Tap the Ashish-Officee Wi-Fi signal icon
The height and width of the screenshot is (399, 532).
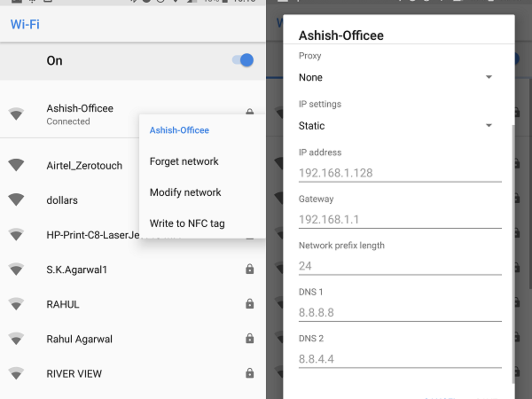click(x=16, y=114)
